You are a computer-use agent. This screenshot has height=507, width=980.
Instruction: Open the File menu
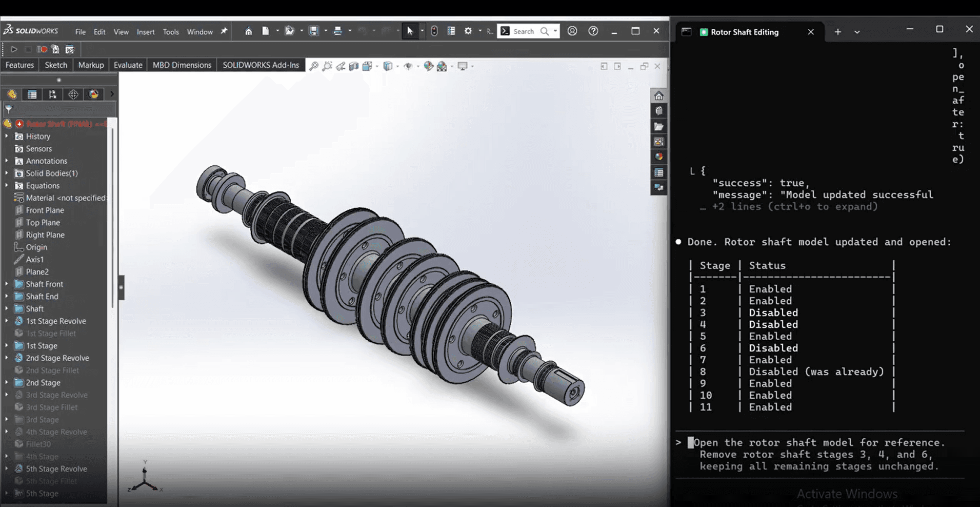pyautogui.click(x=81, y=32)
